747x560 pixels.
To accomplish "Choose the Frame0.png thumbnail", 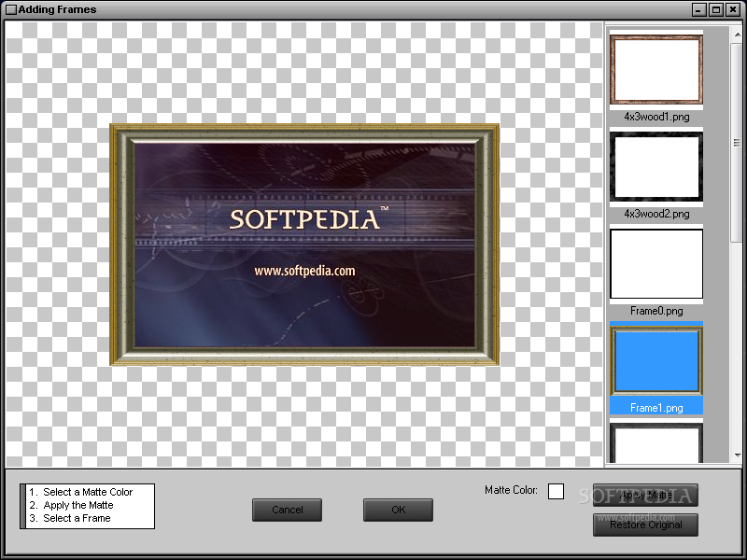I will point(656,263).
